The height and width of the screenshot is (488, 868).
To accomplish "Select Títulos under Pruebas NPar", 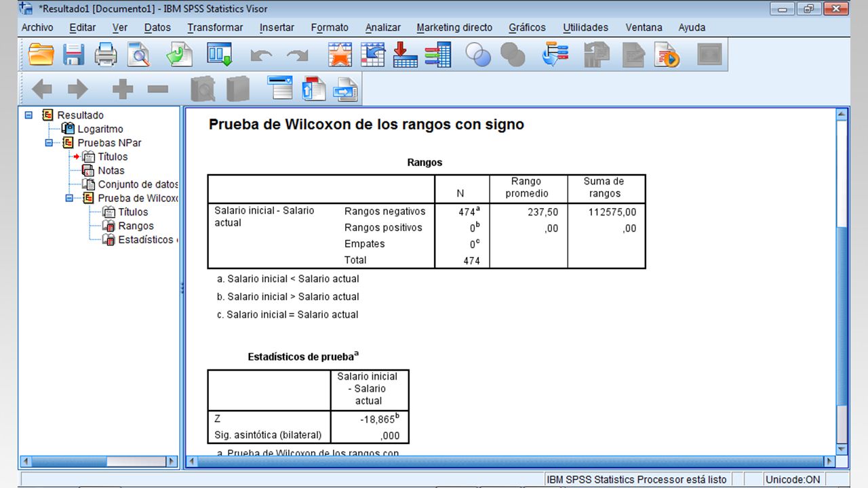I will pyautogui.click(x=113, y=157).
